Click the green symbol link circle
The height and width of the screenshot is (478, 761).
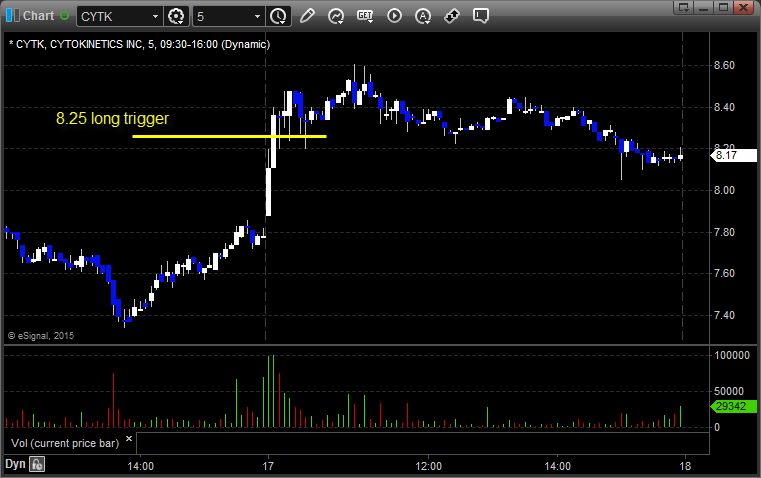64,16
